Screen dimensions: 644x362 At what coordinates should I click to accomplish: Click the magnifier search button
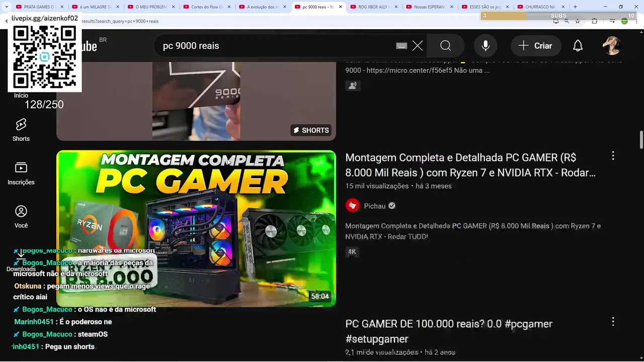pos(446,46)
